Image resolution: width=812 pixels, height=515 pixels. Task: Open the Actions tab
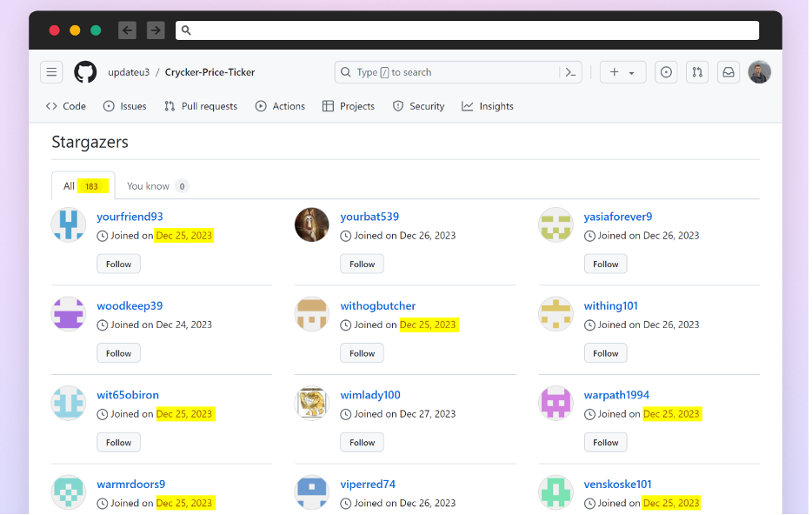(x=280, y=106)
